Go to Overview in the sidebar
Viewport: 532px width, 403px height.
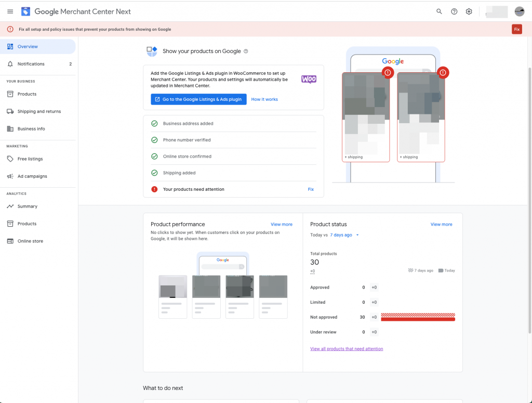(37, 46)
